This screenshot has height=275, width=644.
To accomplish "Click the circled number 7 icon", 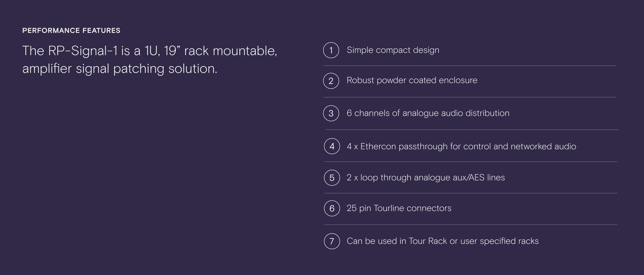I will click(332, 241).
